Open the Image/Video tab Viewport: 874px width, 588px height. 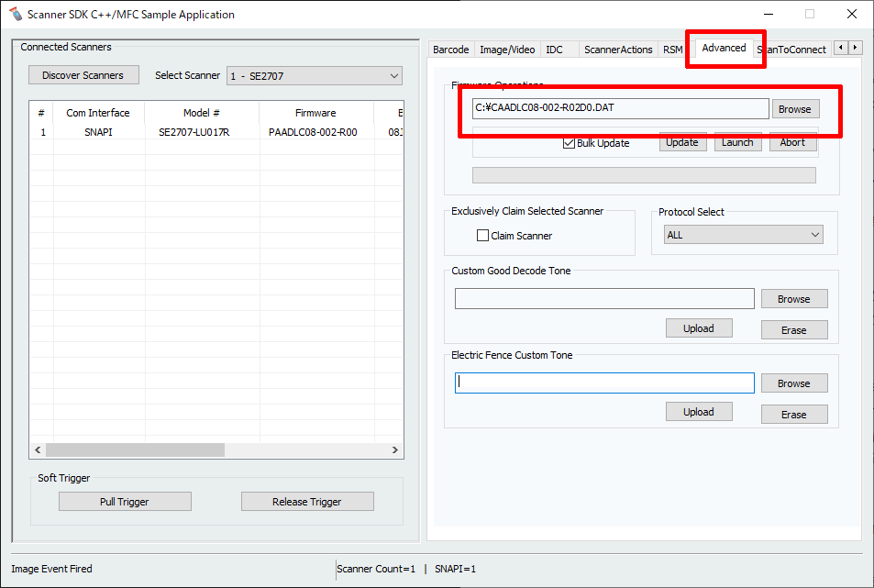coord(507,49)
